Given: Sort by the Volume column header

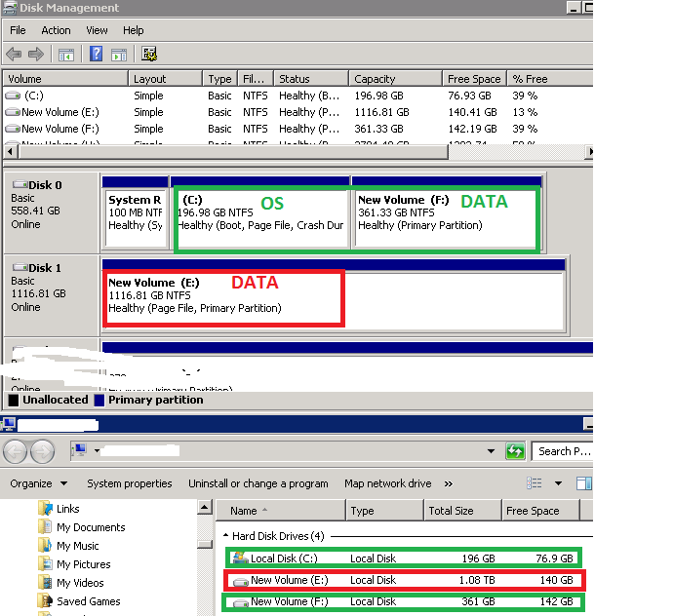Looking at the screenshot, I should point(65,79).
